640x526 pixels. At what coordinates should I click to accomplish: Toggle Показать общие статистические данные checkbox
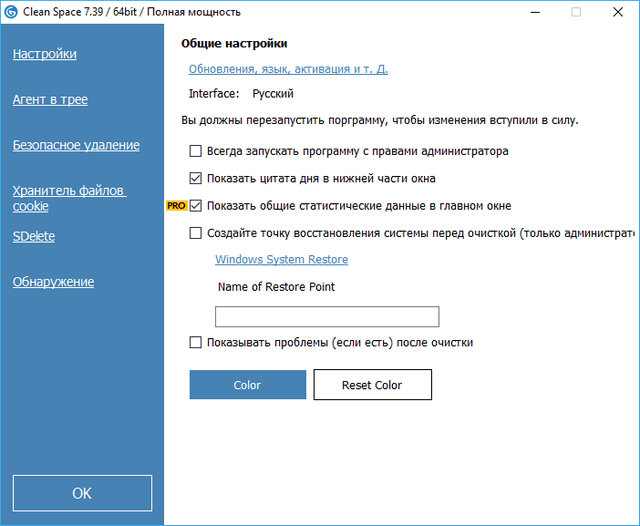pos(196,206)
